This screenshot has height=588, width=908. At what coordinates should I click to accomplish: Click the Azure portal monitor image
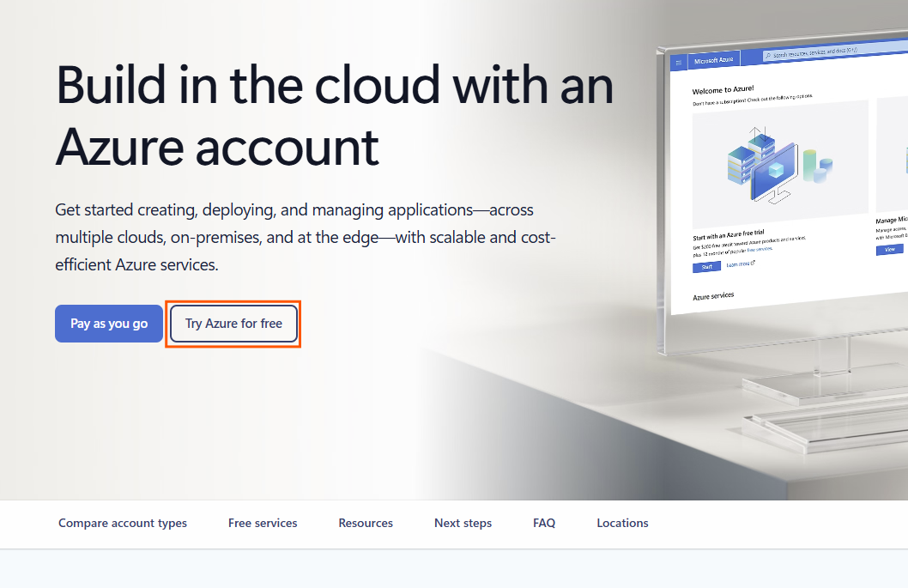(783, 191)
